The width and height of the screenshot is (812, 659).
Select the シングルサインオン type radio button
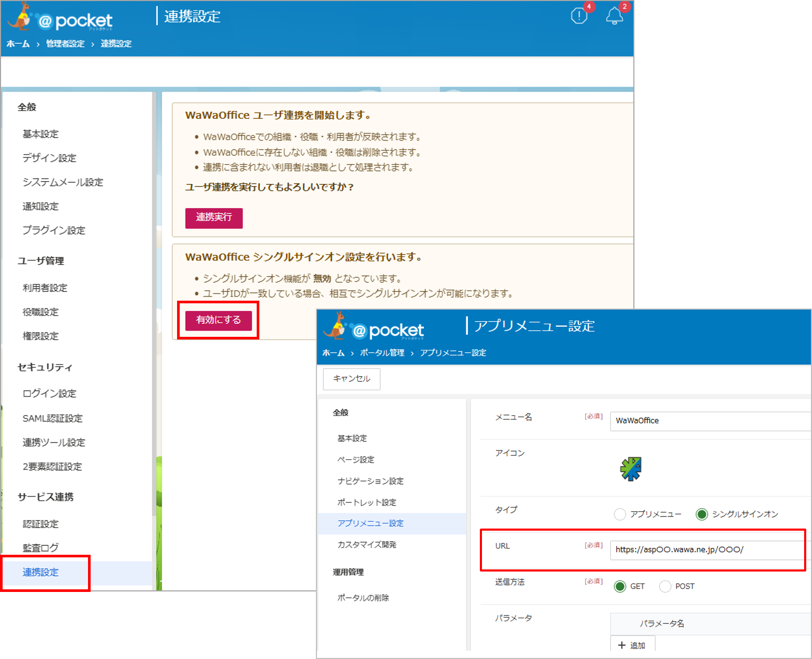coord(701,514)
